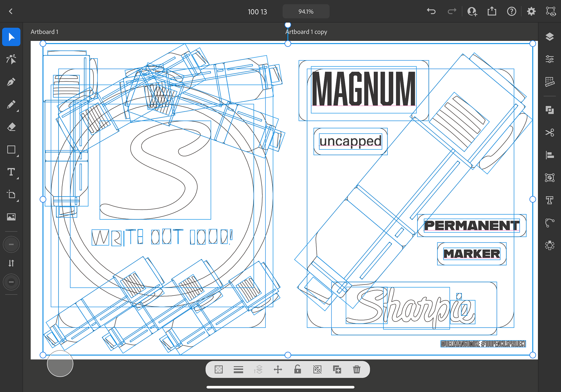Swap fill and stroke colors

click(x=11, y=263)
